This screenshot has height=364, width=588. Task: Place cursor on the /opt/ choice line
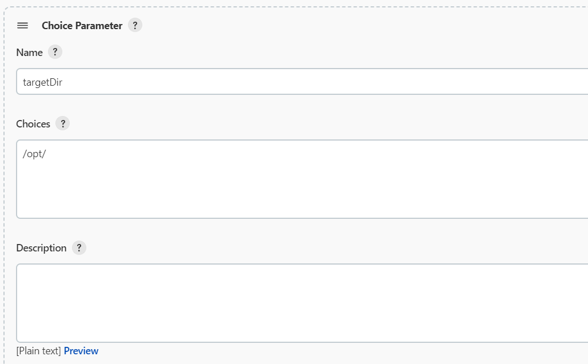[34, 154]
